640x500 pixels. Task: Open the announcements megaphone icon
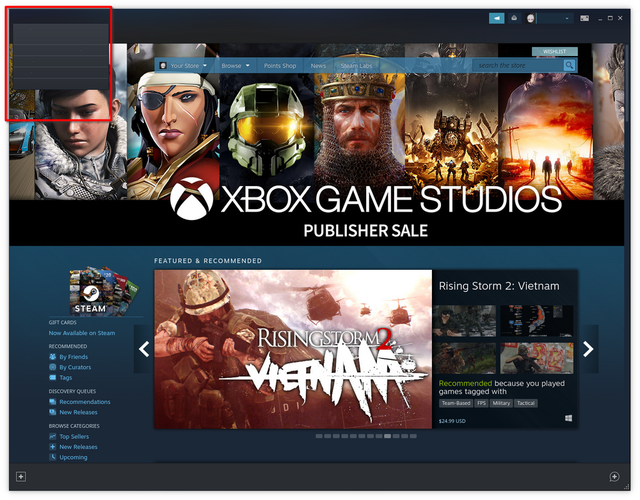pos(496,18)
